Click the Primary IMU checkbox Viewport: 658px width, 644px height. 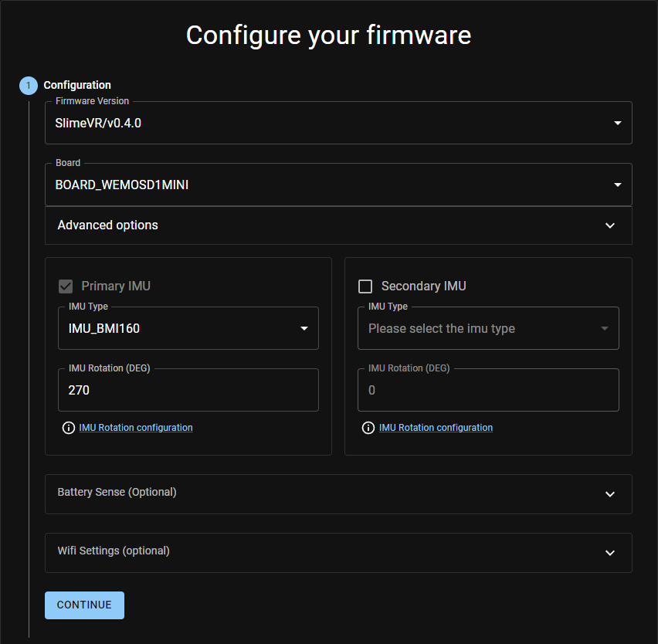pos(66,286)
